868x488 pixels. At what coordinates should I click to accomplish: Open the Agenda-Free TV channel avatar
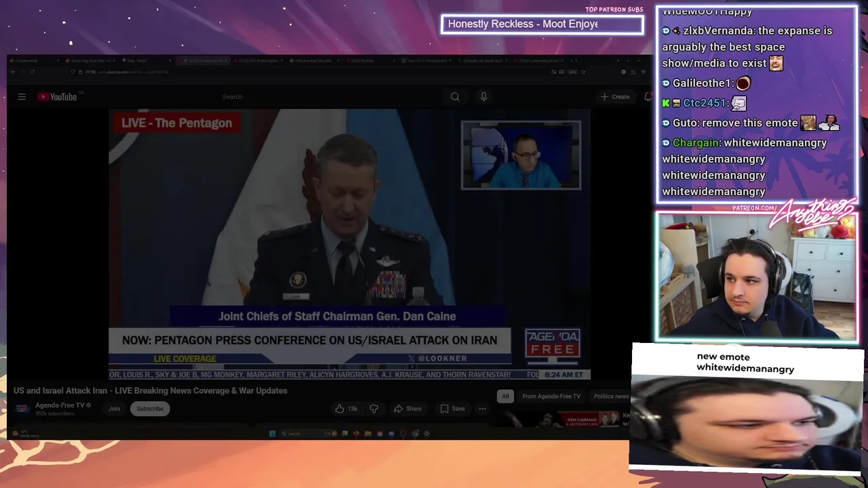coord(22,409)
